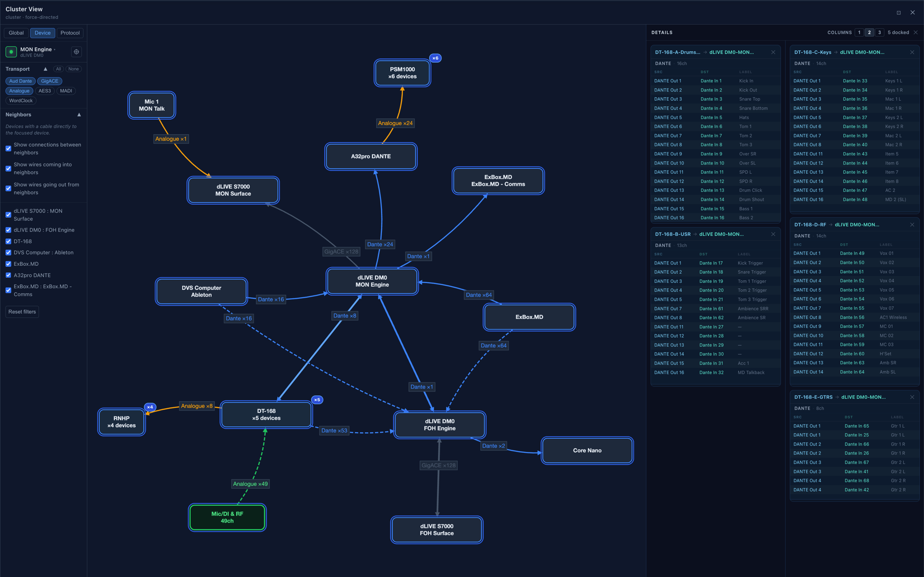Collapse the Transport section arrow
Image resolution: width=924 pixels, height=577 pixels.
45,69
